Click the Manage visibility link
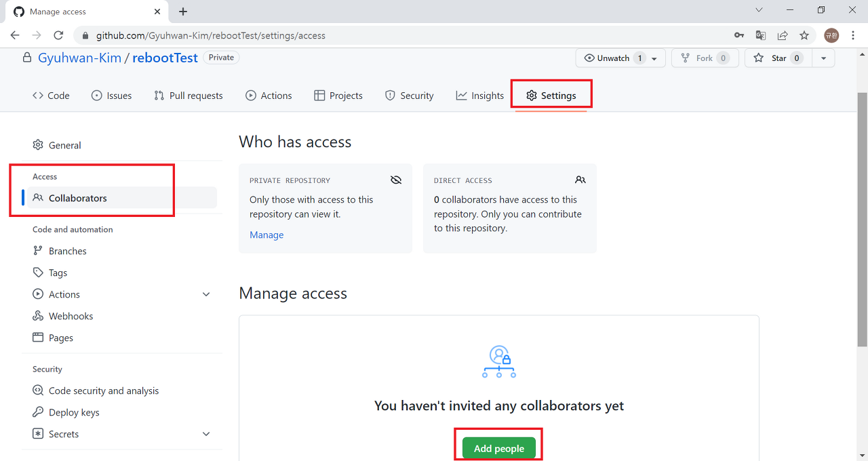 coord(267,235)
